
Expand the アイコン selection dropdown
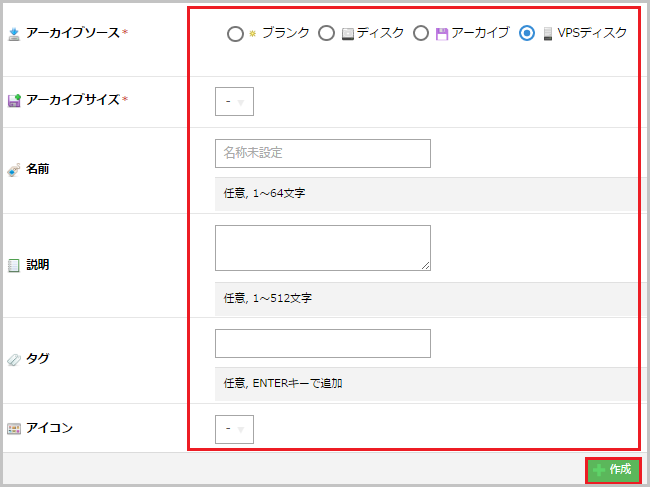pyautogui.click(x=234, y=429)
